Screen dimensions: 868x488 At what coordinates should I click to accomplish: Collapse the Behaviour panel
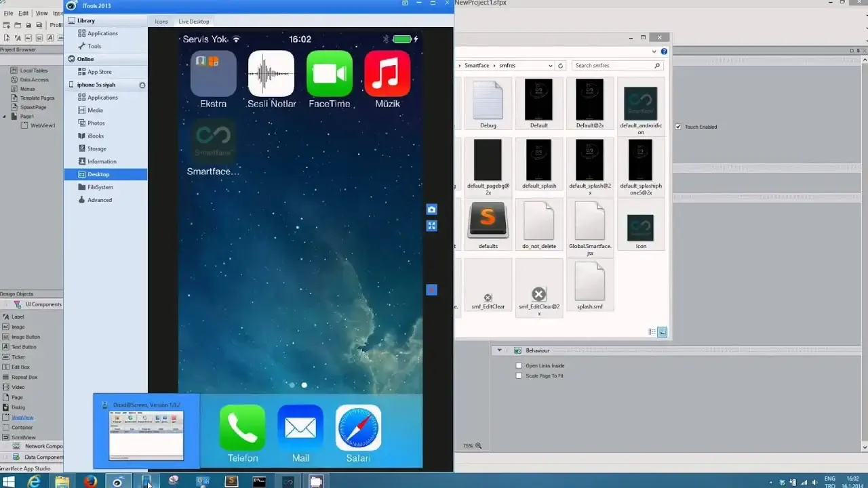[x=499, y=350]
